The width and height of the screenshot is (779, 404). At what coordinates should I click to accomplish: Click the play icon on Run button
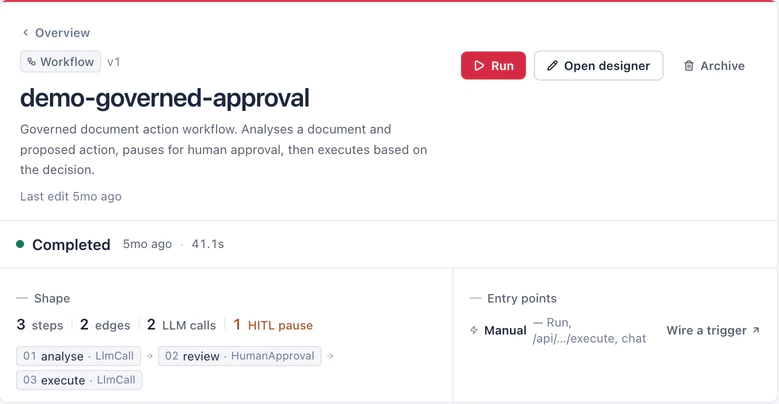coord(479,66)
